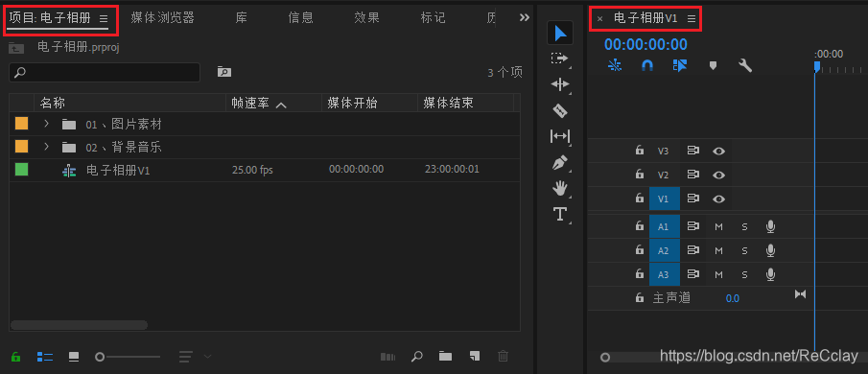The height and width of the screenshot is (374, 868).
Task: Toggle timeline Snap magnet icon
Action: pos(646,65)
